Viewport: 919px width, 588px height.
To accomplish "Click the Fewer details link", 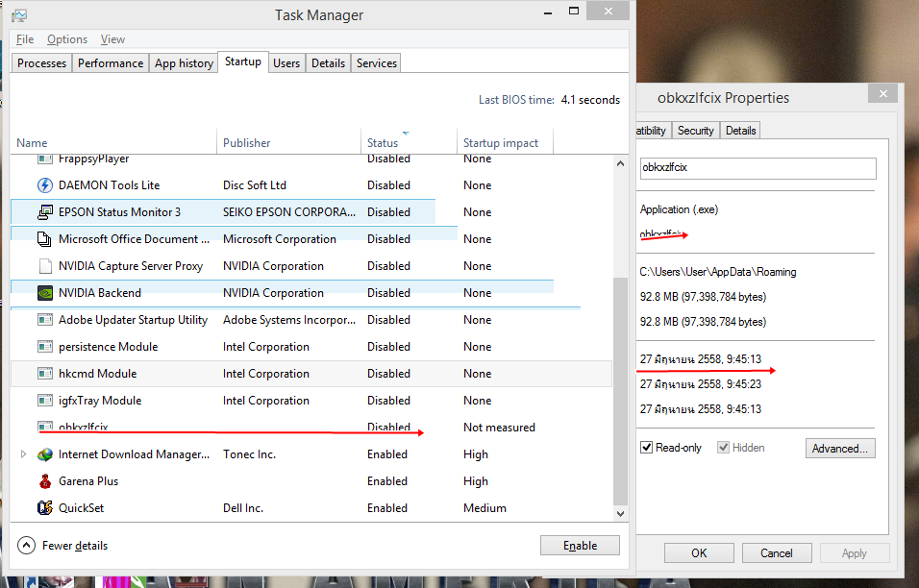I will coord(75,546).
